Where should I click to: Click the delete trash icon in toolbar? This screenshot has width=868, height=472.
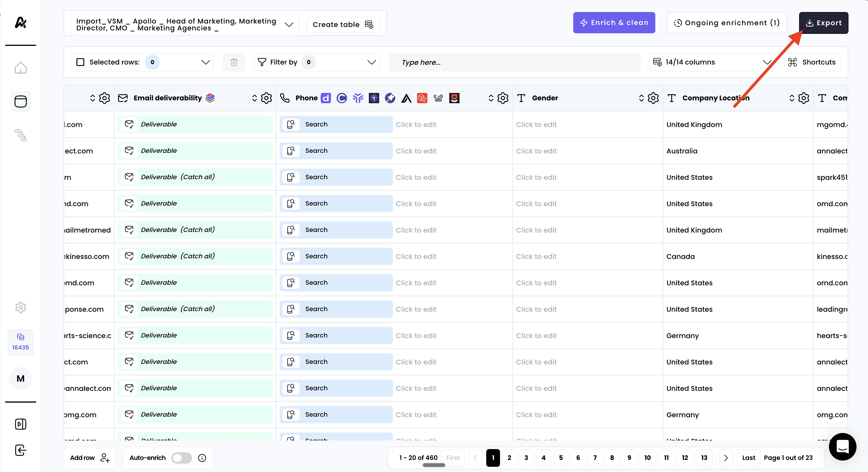coord(234,62)
